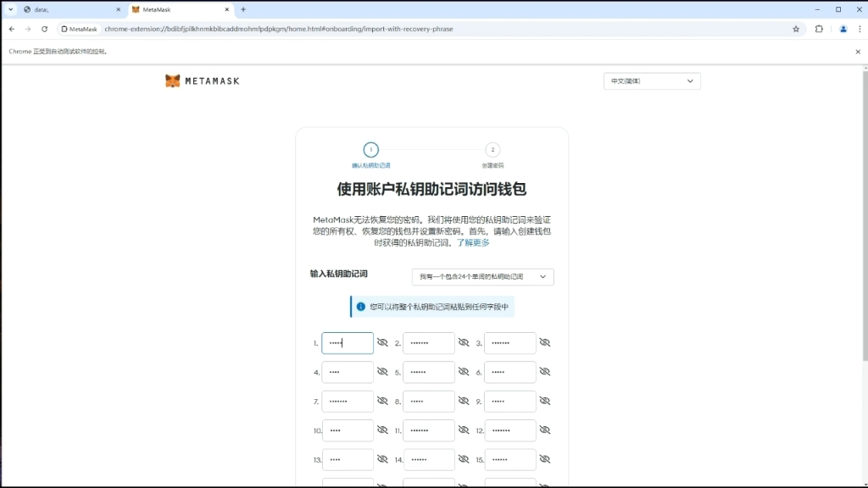Click the blue info icon in the paste hint

361,307
